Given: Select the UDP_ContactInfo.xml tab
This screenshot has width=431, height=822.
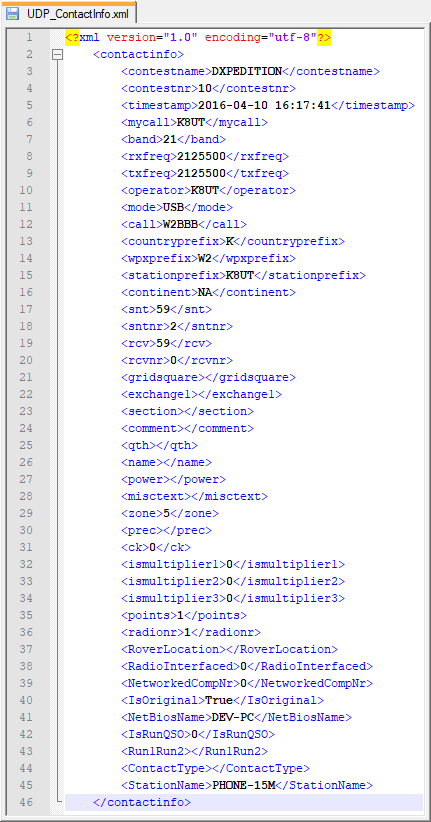Looking at the screenshot, I should 70,13.
